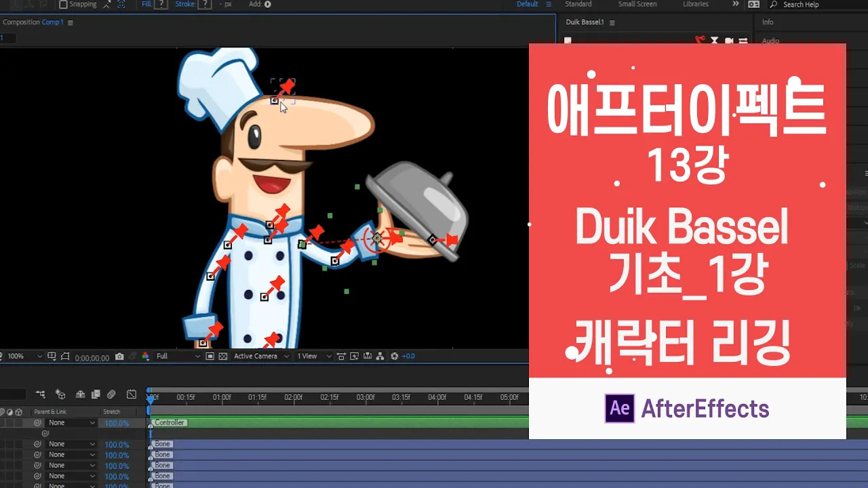
Task: Open the Duik Bassel panel menu icon
Action: click(x=612, y=22)
